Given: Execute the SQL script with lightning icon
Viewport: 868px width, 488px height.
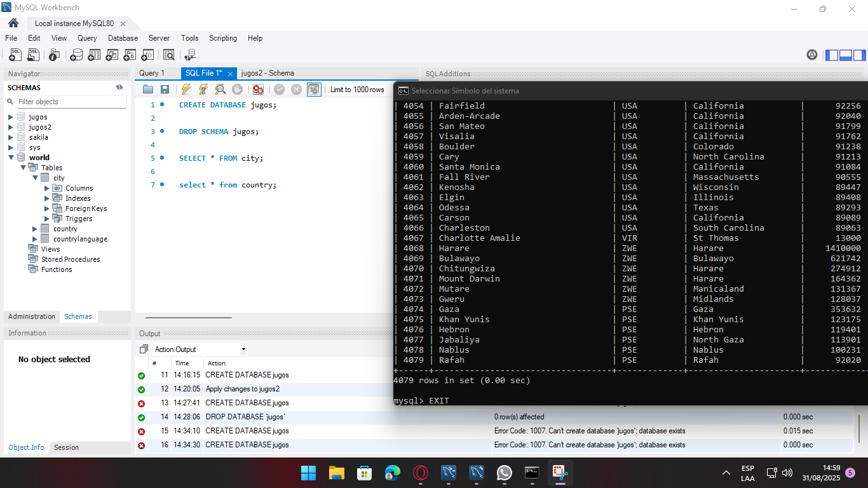Looking at the screenshot, I should click(186, 90).
